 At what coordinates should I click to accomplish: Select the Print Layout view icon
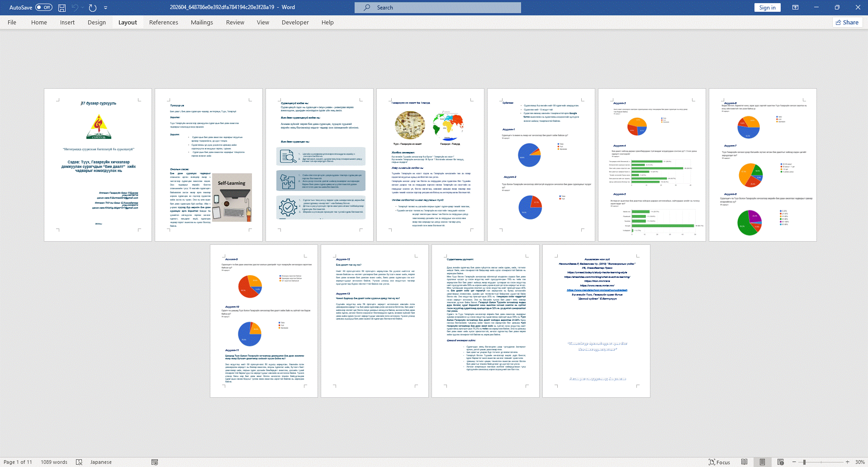pyautogui.click(x=762, y=462)
